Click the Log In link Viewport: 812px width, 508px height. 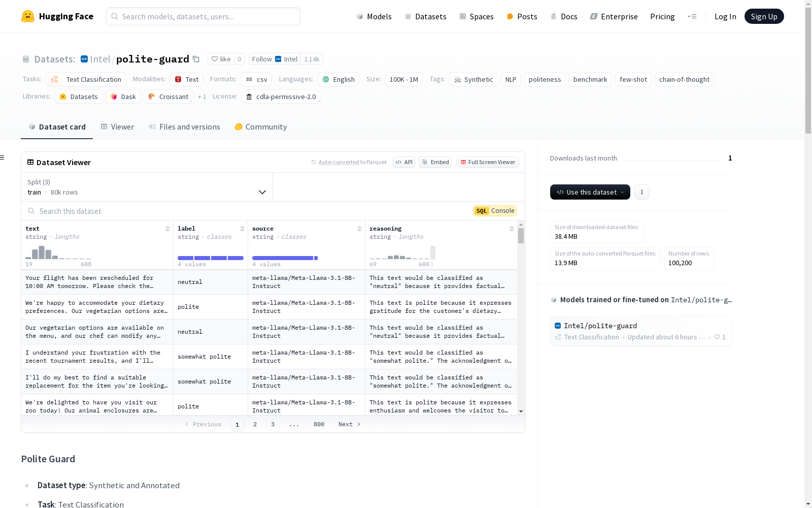pos(725,16)
